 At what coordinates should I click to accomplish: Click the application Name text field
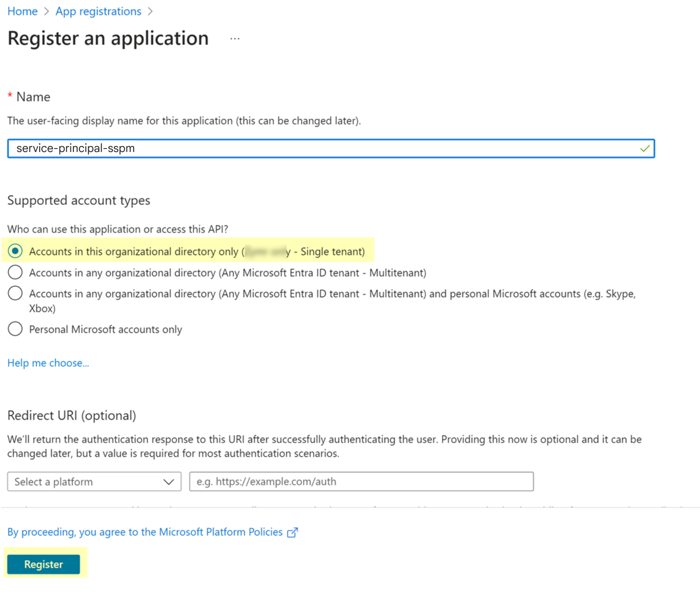324,149
